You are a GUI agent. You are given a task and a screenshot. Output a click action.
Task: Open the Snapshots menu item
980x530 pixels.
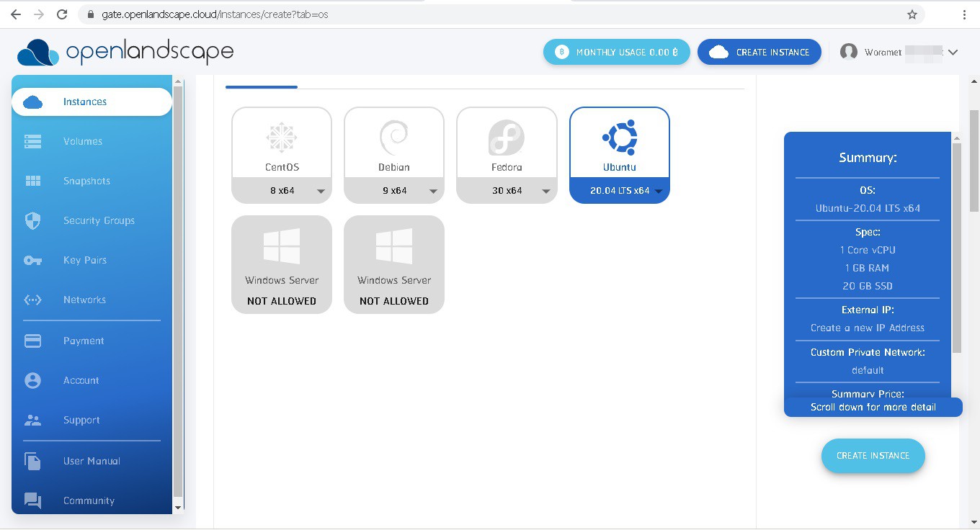point(92,181)
